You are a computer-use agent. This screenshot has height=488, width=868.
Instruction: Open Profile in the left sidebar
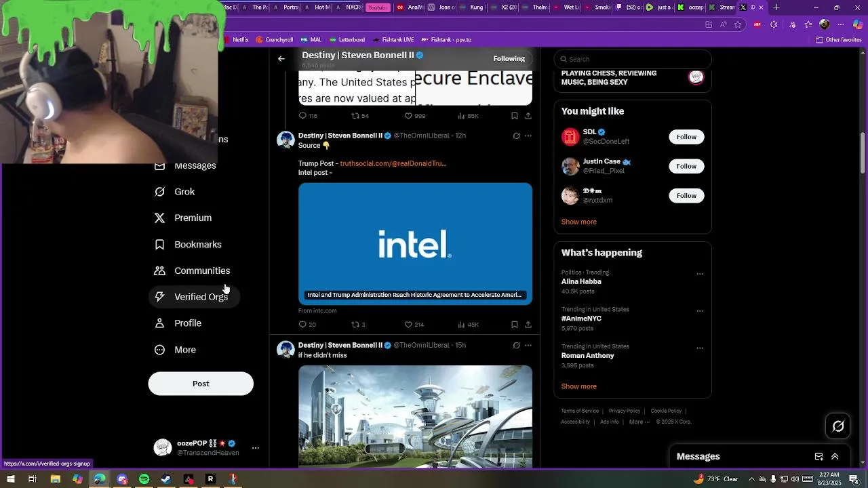pos(178,323)
